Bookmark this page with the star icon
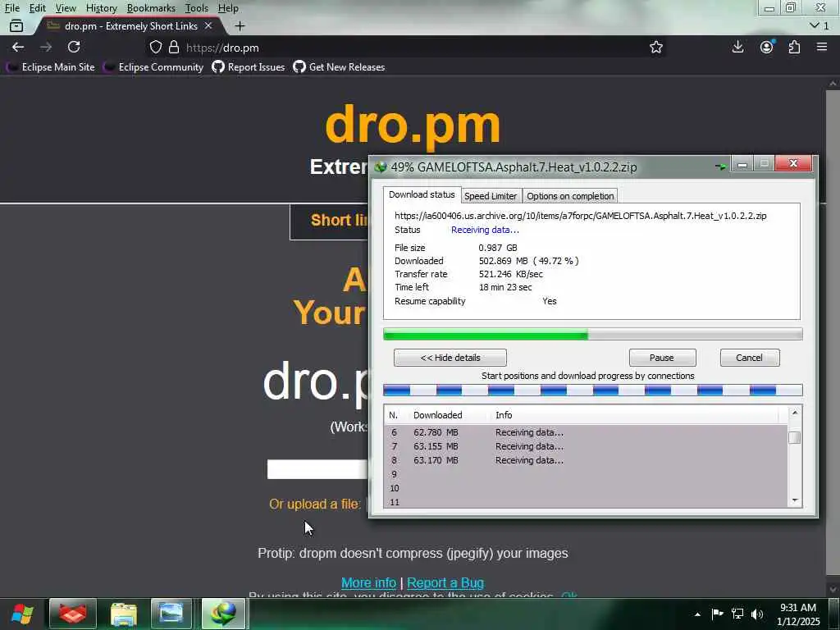840x630 pixels. pos(655,47)
